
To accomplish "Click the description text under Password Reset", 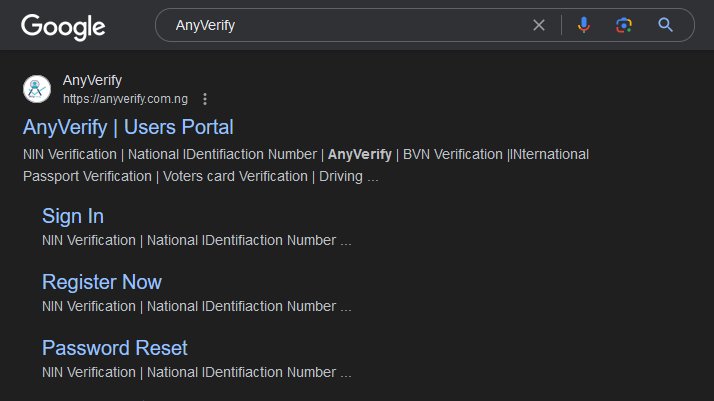I will coord(196,372).
